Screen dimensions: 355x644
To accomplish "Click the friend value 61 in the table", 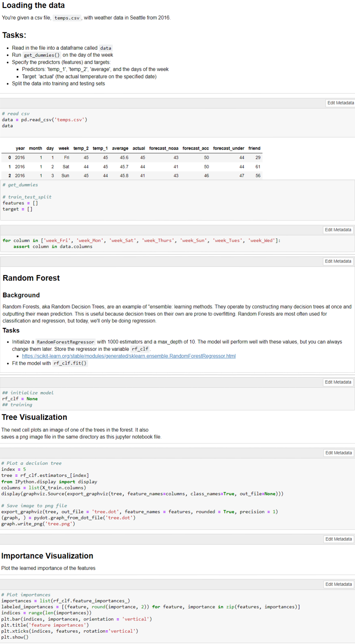I will coord(258,167).
